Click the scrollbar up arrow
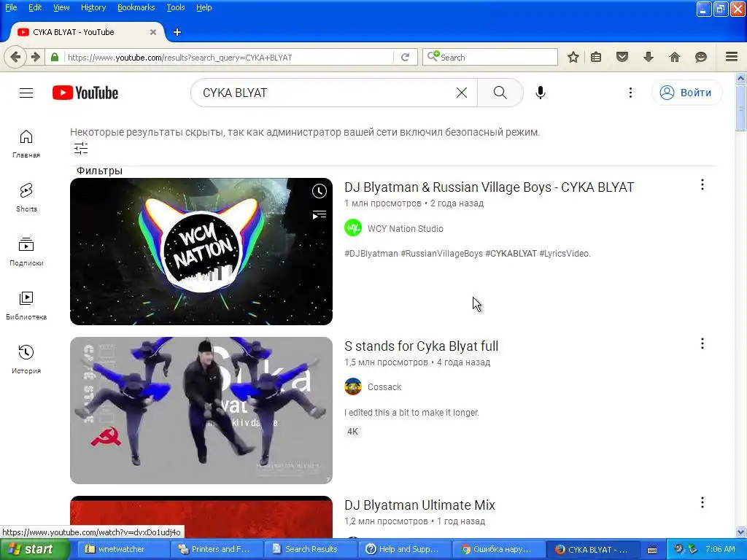747x560 pixels. point(741,78)
